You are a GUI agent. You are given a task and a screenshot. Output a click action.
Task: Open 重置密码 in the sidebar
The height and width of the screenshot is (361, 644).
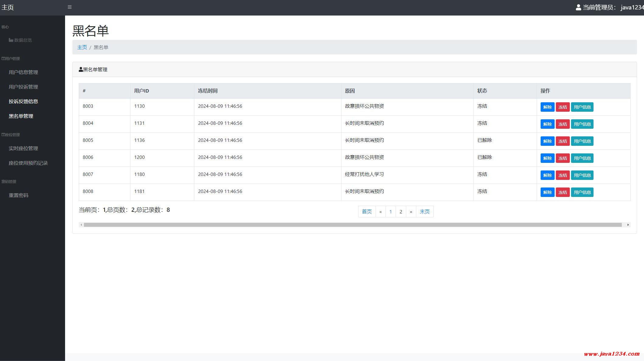tap(19, 195)
